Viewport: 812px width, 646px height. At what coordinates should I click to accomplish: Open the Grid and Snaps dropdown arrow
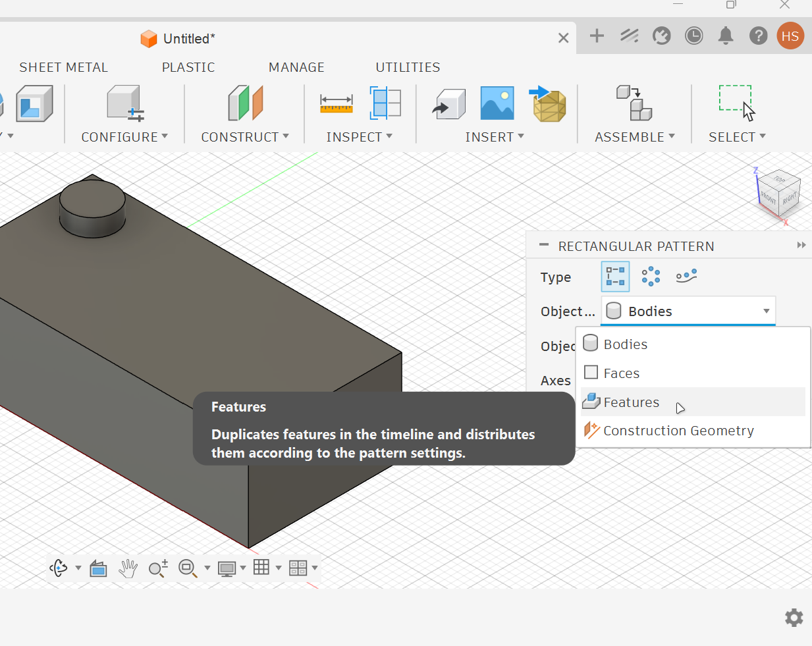click(x=279, y=568)
